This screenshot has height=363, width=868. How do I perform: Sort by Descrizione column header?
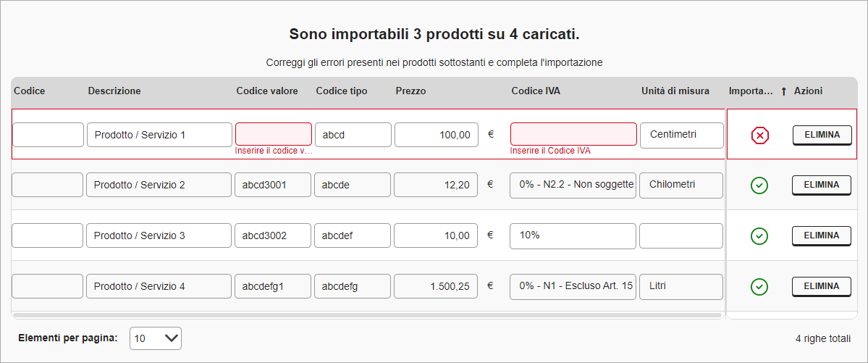114,91
